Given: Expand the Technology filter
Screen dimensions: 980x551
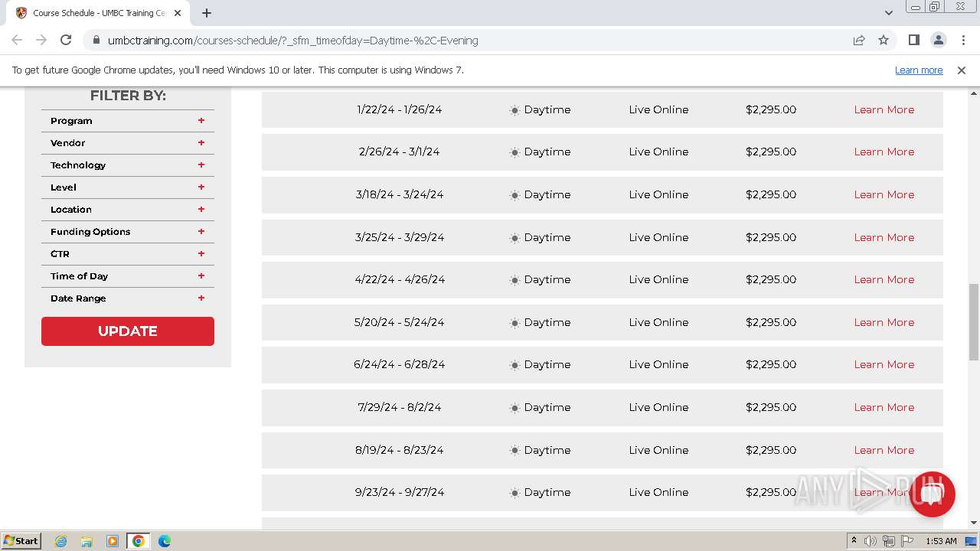Looking at the screenshot, I should coord(128,165).
